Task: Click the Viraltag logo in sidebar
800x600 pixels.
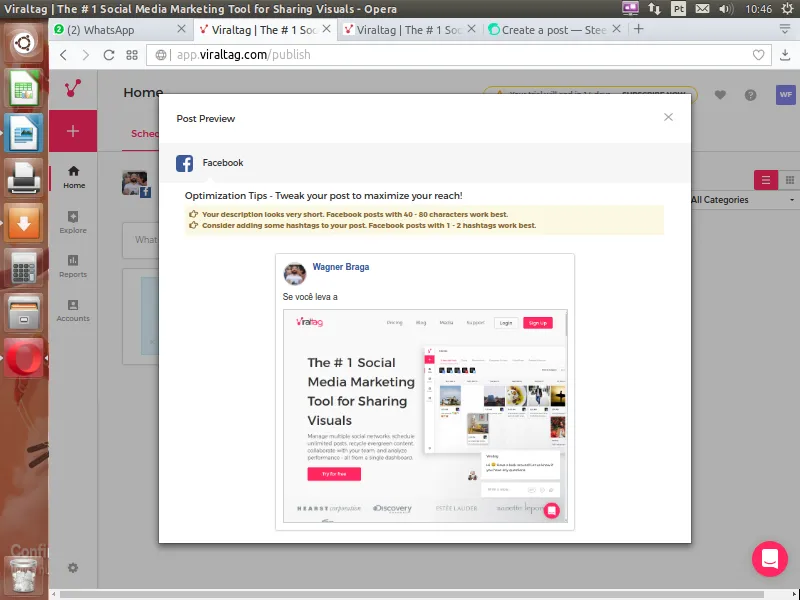Action: point(72,89)
